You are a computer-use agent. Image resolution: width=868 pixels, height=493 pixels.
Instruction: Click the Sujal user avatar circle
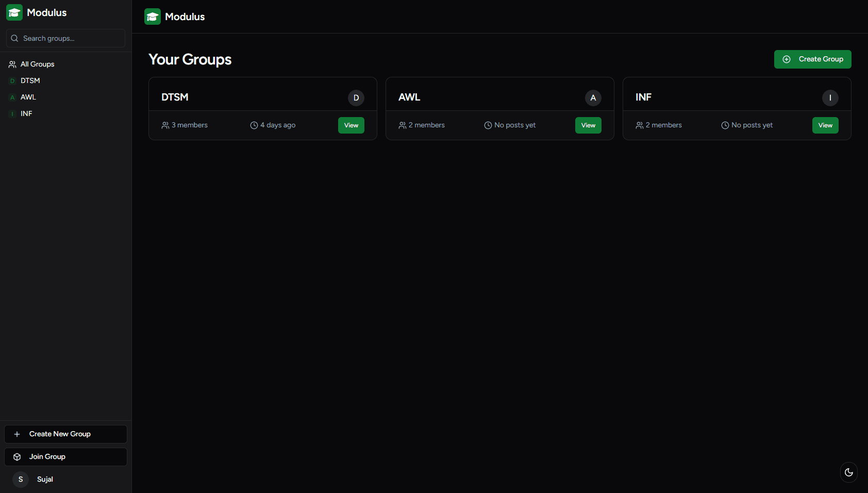coord(21,479)
